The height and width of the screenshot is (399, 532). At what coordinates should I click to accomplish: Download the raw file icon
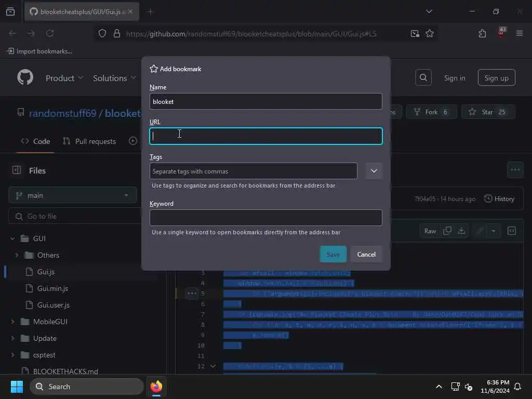click(x=461, y=231)
